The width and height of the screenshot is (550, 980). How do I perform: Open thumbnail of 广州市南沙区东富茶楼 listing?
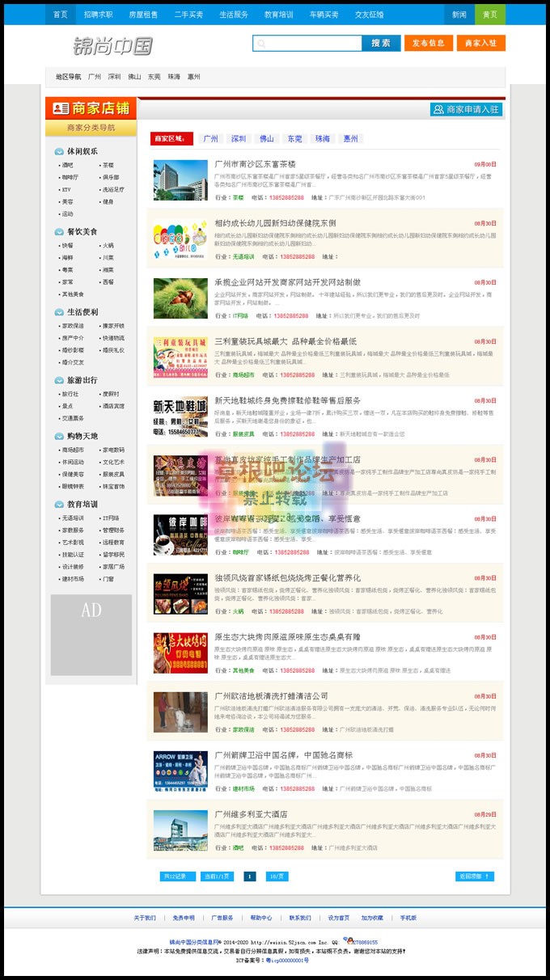pos(180,180)
